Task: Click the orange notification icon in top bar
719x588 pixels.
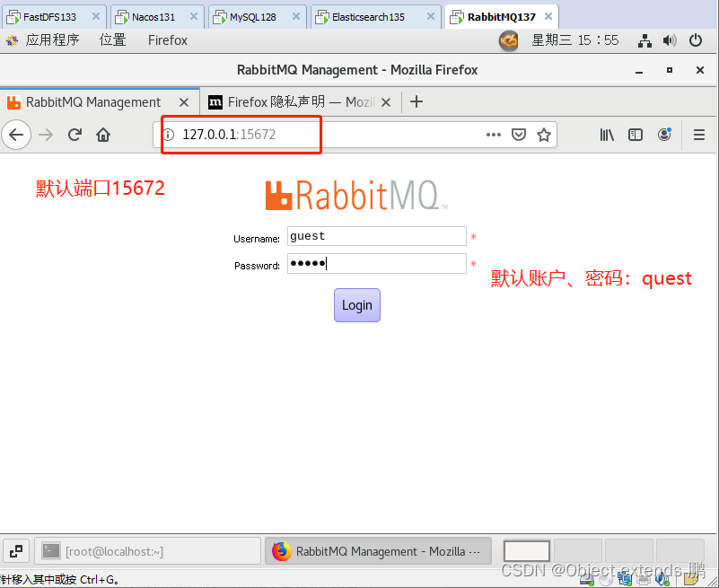Action: point(509,40)
